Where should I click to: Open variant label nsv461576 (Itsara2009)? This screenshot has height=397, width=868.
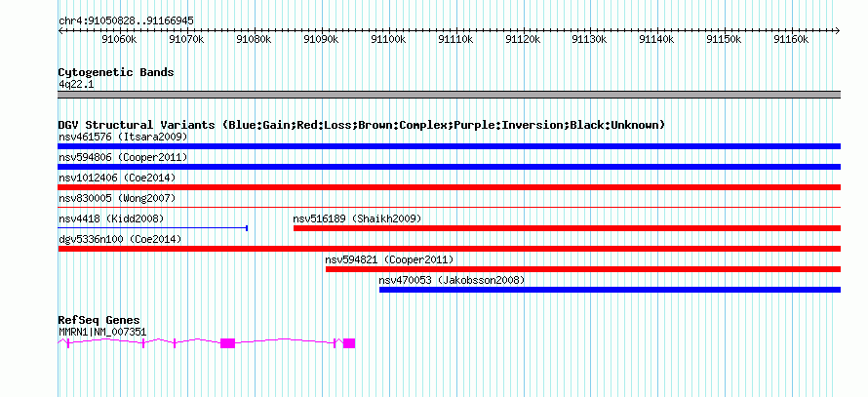[123, 137]
